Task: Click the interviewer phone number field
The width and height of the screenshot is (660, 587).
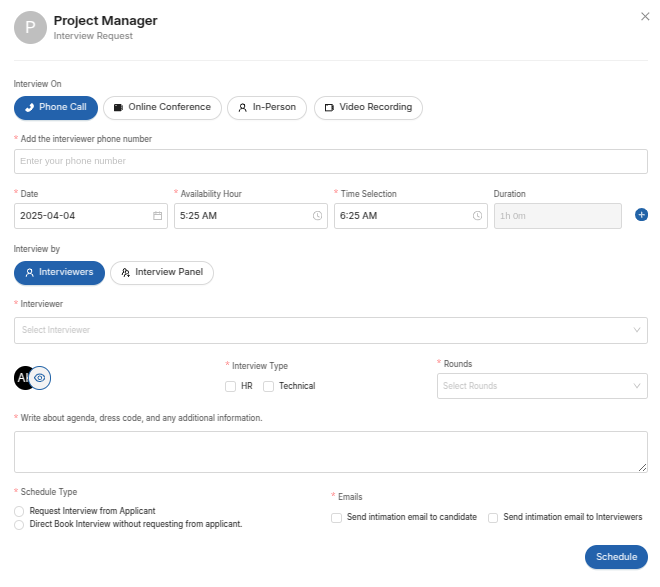Action: (330, 161)
